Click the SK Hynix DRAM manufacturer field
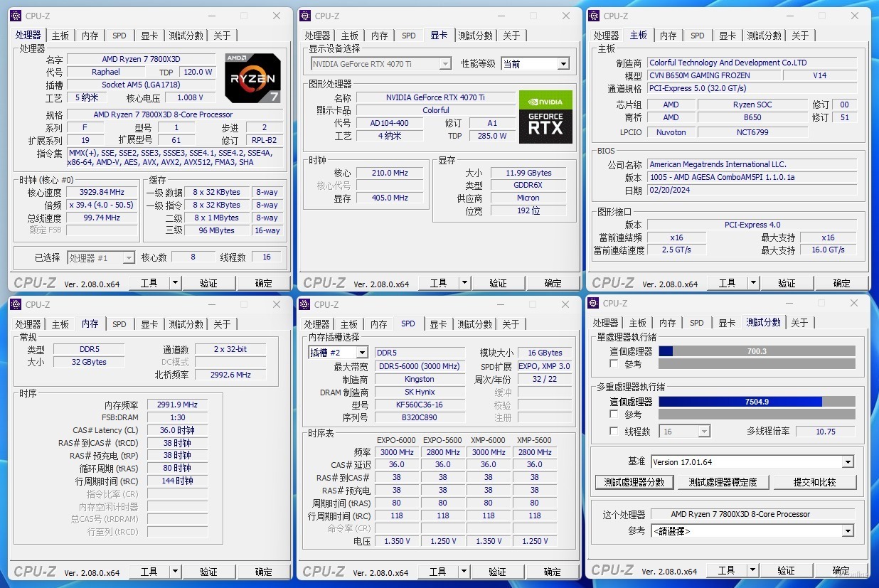 (x=420, y=392)
